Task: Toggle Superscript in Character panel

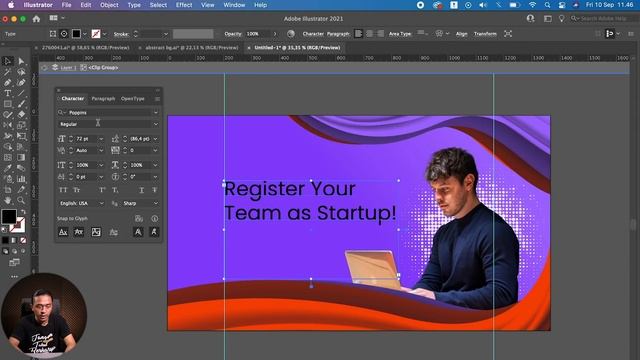Action: (x=102, y=190)
